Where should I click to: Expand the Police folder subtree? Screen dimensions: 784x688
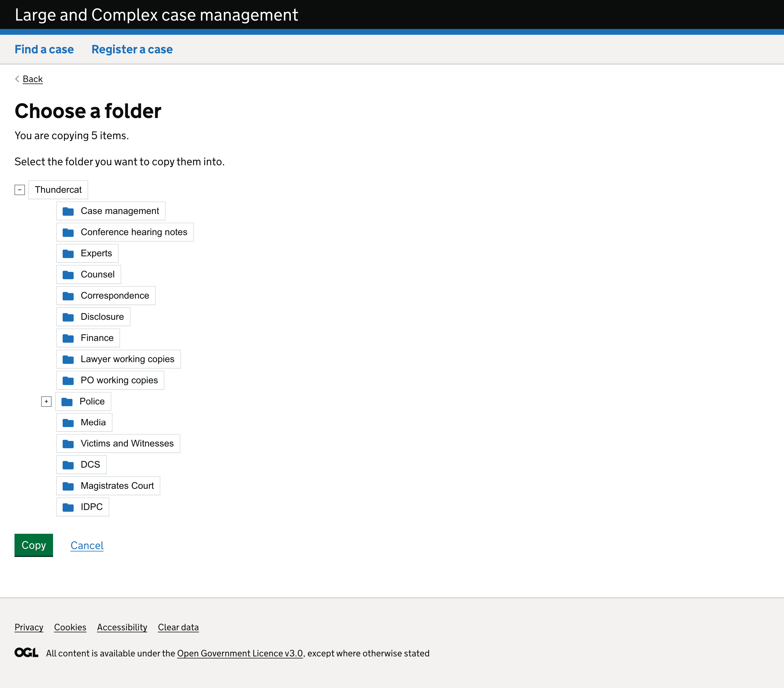46,402
